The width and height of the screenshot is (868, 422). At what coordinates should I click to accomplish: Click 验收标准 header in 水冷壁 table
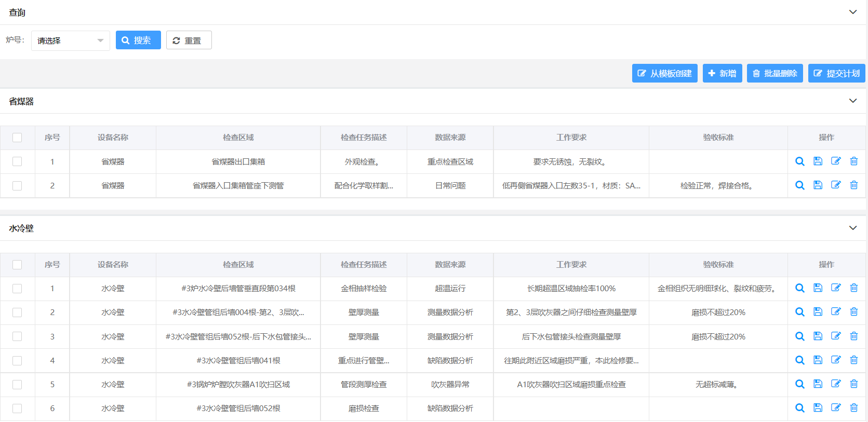[718, 265]
